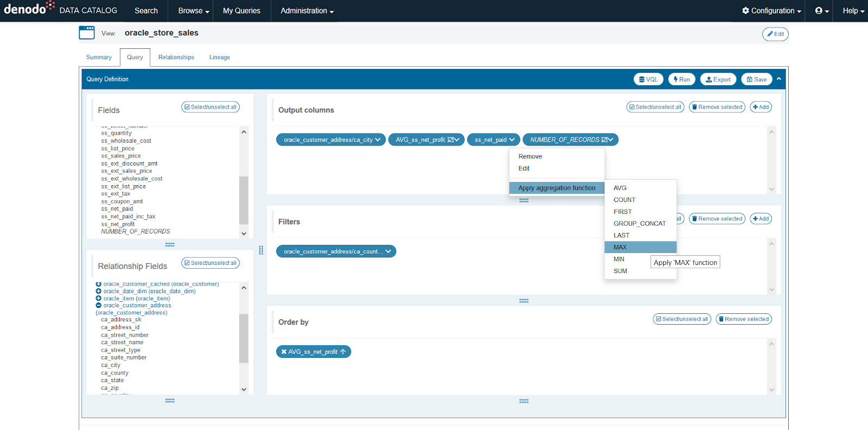Toggle sort direction arrow on AVG_ss_net_profit

pos(343,352)
